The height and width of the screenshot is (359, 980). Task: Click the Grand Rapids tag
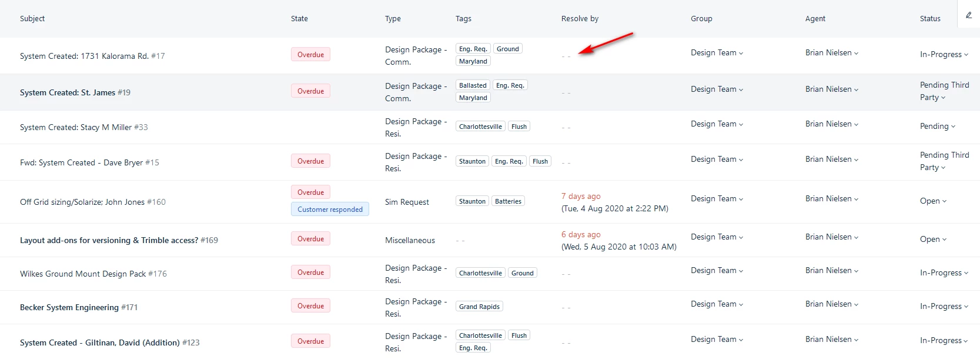click(479, 307)
